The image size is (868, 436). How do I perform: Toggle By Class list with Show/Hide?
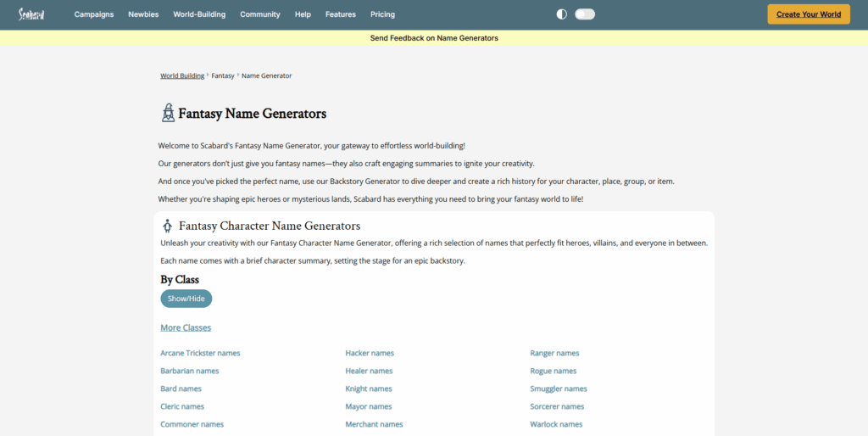(186, 299)
